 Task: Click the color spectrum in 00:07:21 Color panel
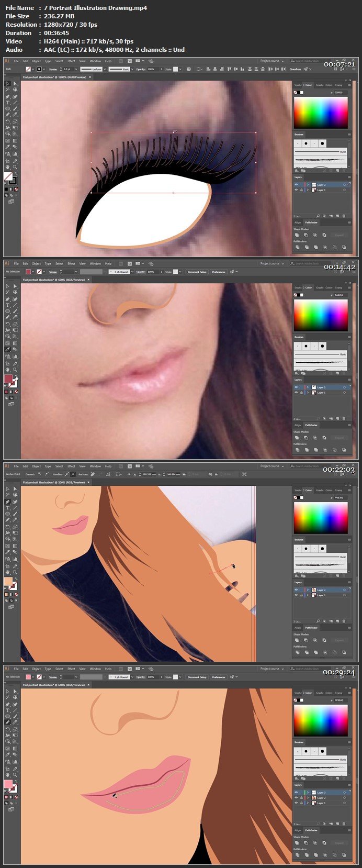coord(321,113)
